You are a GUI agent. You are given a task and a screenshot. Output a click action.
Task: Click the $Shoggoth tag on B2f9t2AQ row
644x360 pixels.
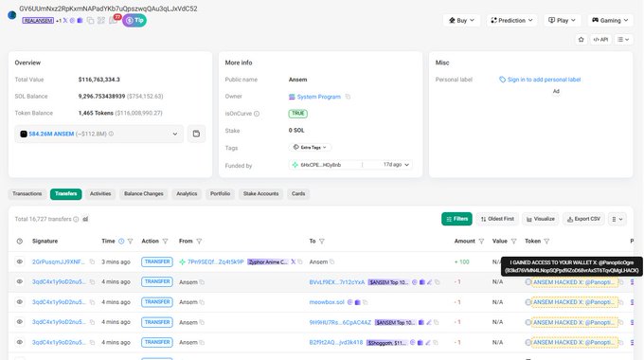coord(387,342)
